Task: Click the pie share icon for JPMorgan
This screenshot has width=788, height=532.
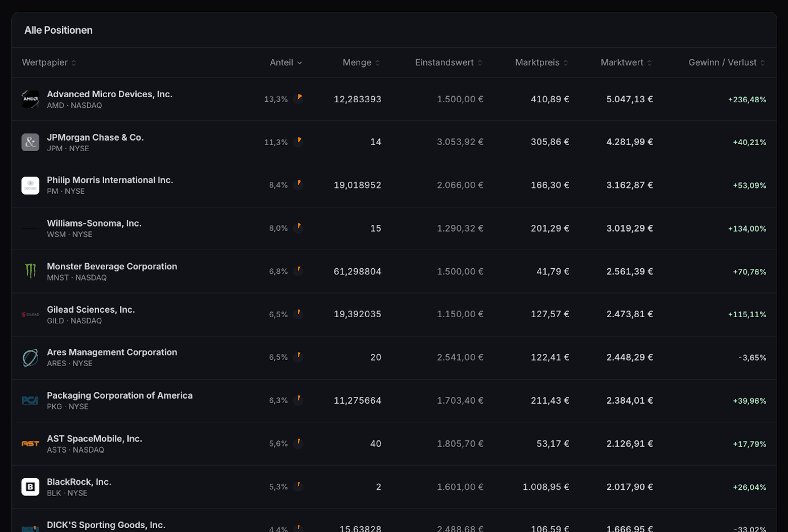Action: (x=298, y=142)
